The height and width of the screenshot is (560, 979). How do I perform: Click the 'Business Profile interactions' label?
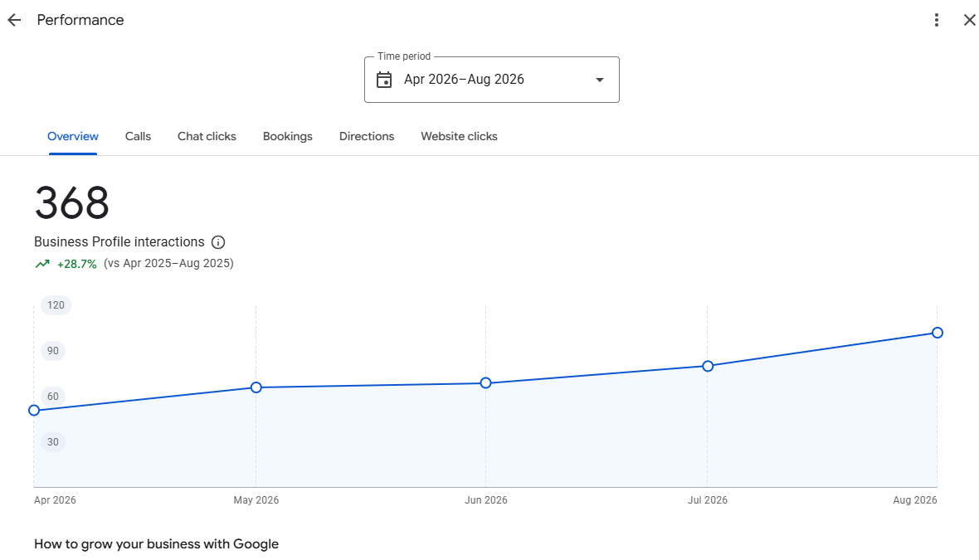click(x=119, y=242)
